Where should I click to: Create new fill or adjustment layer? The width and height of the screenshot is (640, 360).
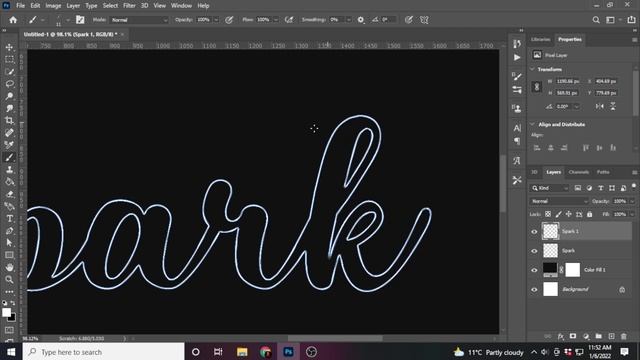click(586, 336)
